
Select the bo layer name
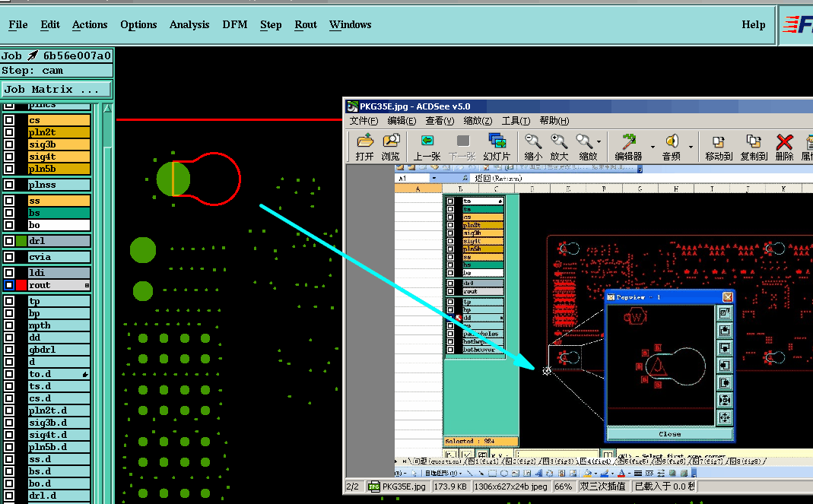[x=59, y=225]
